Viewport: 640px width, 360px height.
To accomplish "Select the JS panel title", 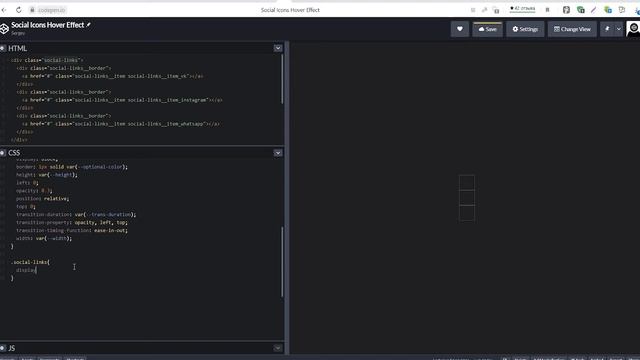I will (x=11, y=348).
